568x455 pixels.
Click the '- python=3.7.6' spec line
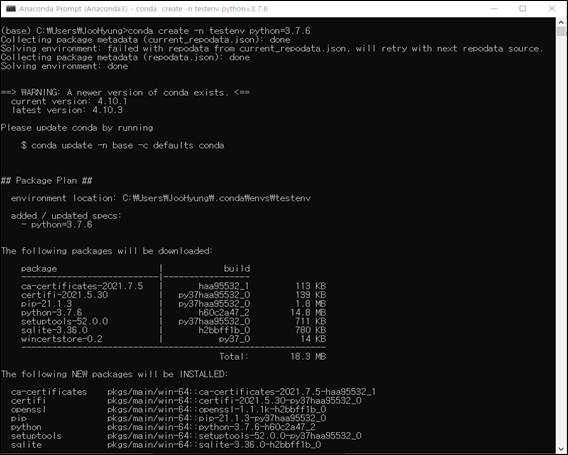point(57,225)
